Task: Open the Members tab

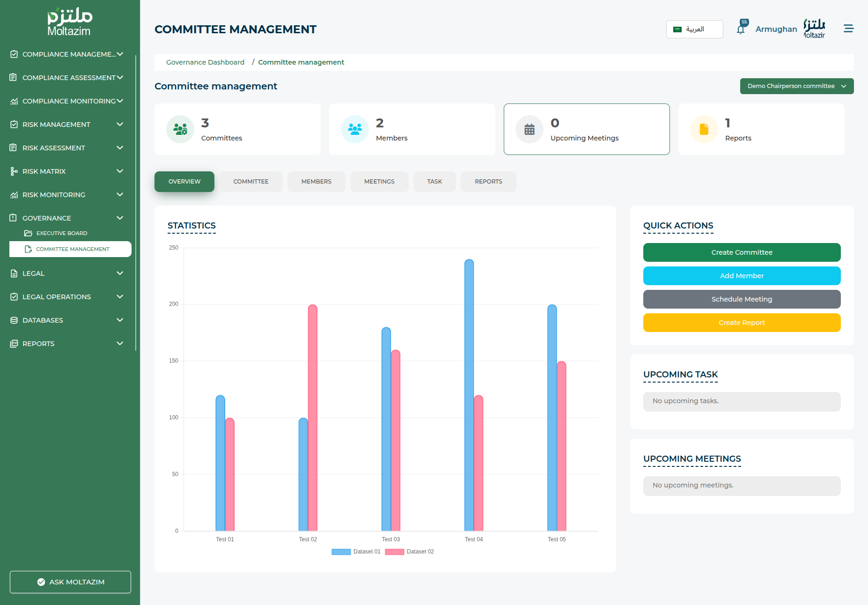Action: (x=316, y=182)
